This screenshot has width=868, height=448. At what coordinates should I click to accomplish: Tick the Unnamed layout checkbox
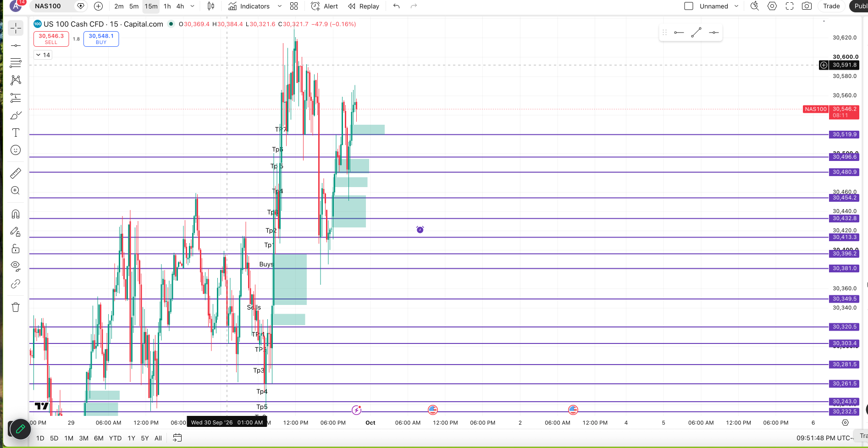(689, 6)
